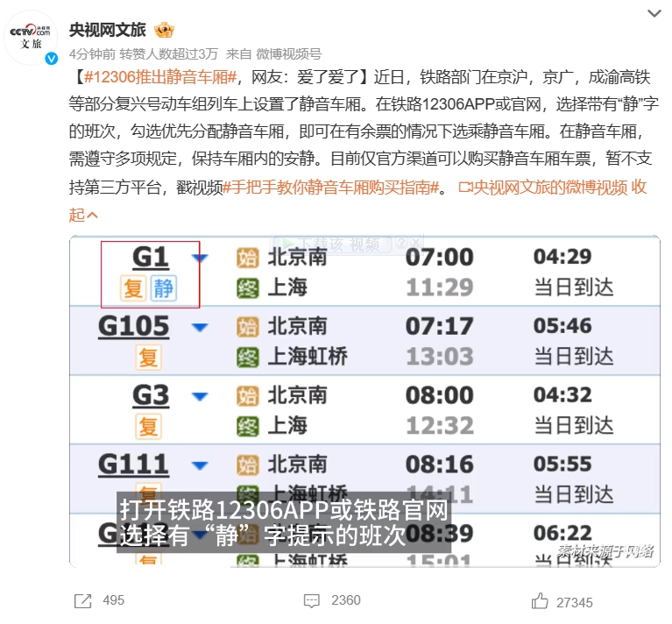Collapse the post text with 收起
Screen dimensions: 672x624
pyautogui.click(x=83, y=215)
